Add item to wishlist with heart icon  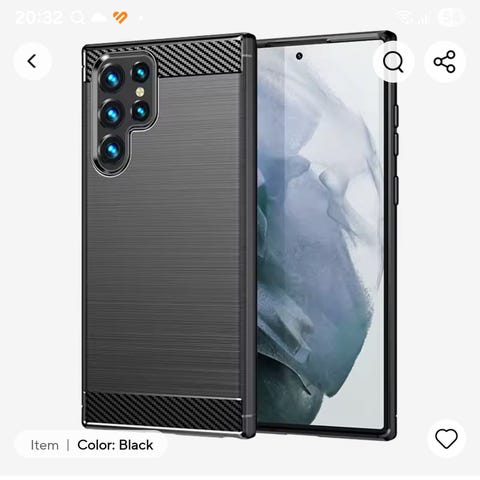[x=446, y=438]
